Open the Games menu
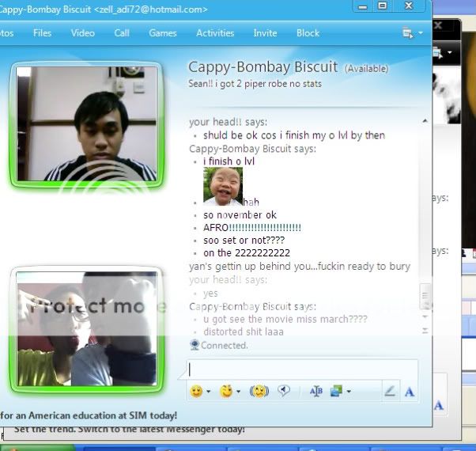The height and width of the screenshot is (451, 476). click(x=163, y=32)
